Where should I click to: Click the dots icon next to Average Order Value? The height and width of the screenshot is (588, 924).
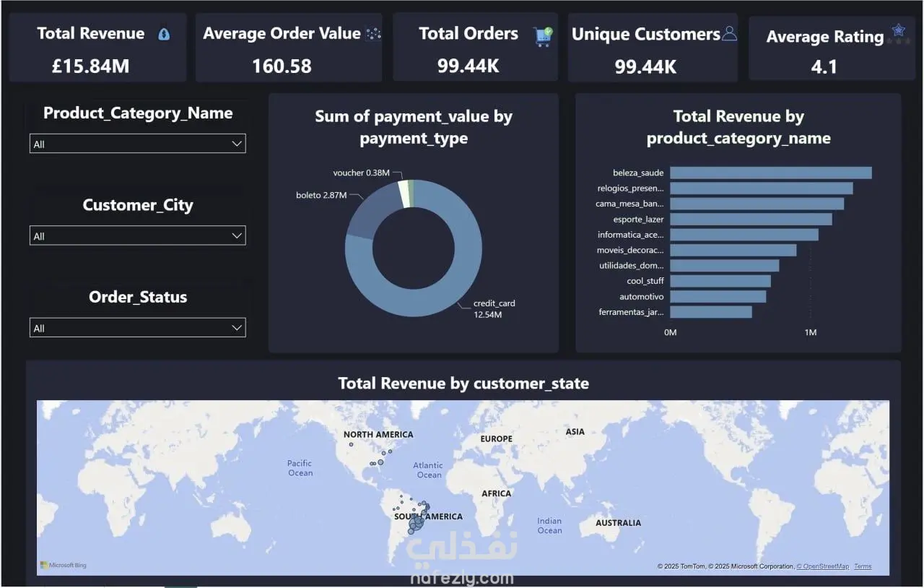click(373, 33)
